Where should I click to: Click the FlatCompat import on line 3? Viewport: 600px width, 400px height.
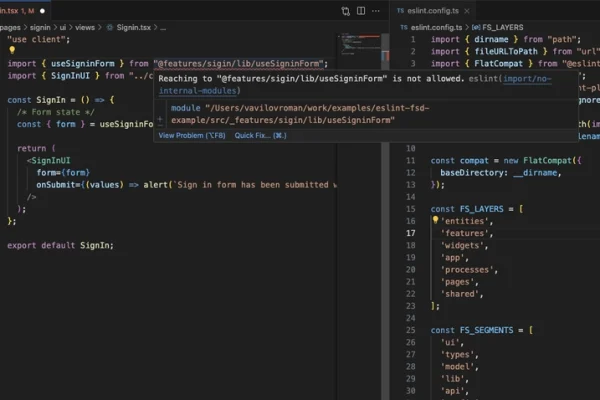498,64
